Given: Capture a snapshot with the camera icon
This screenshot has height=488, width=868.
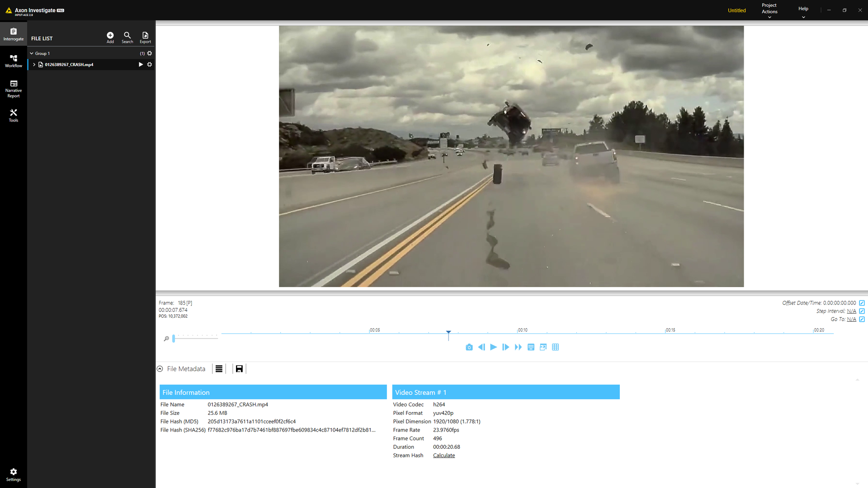Looking at the screenshot, I should pyautogui.click(x=469, y=347).
